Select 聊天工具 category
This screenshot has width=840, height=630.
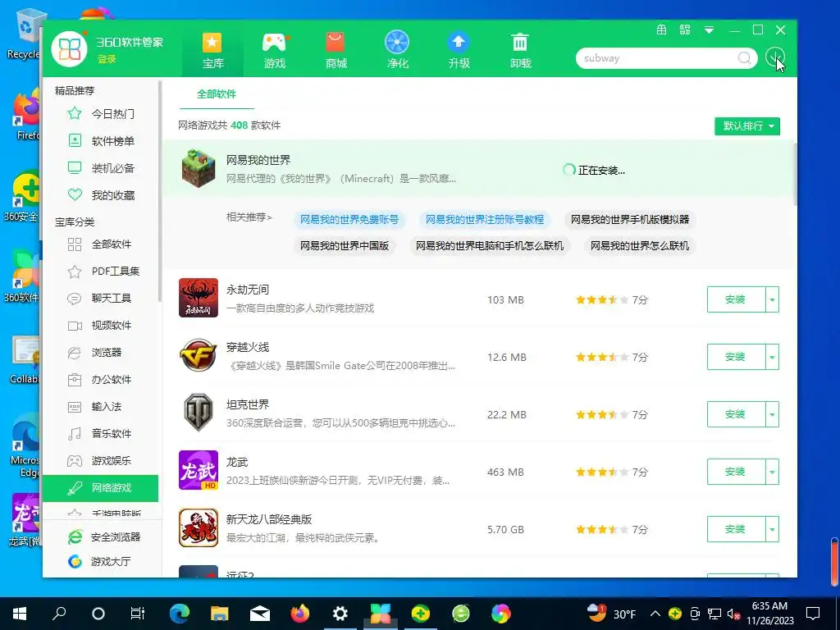tap(101, 299)
